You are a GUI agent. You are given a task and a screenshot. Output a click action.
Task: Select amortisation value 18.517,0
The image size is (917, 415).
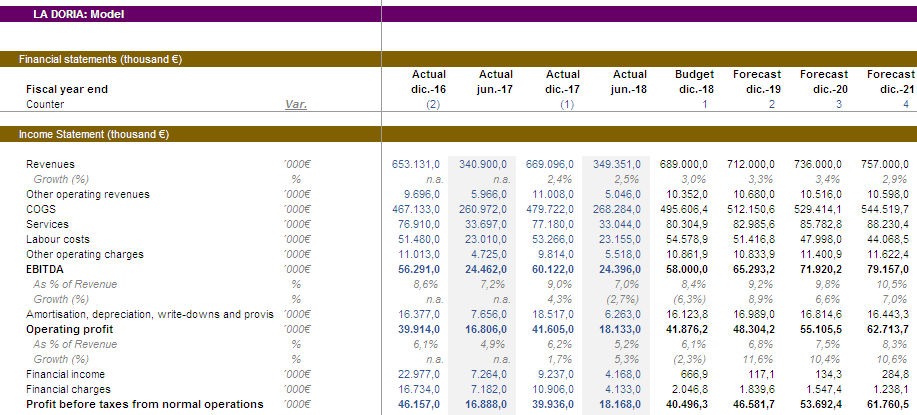click(x=553, y=314)
